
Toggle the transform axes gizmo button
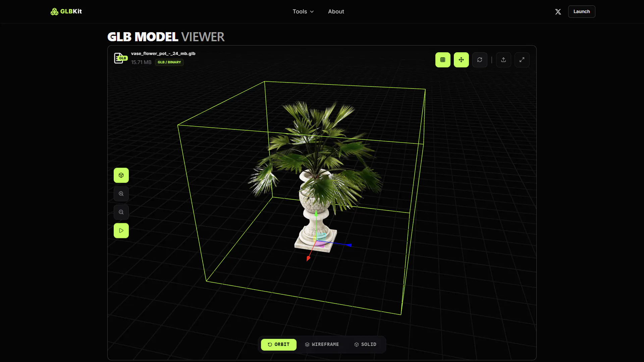coord(461,60)
